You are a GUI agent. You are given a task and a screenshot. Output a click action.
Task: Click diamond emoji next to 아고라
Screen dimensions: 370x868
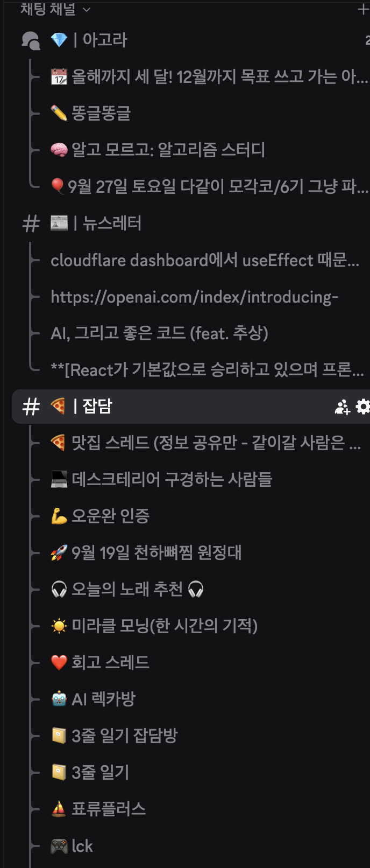click(x=59, y=40)
